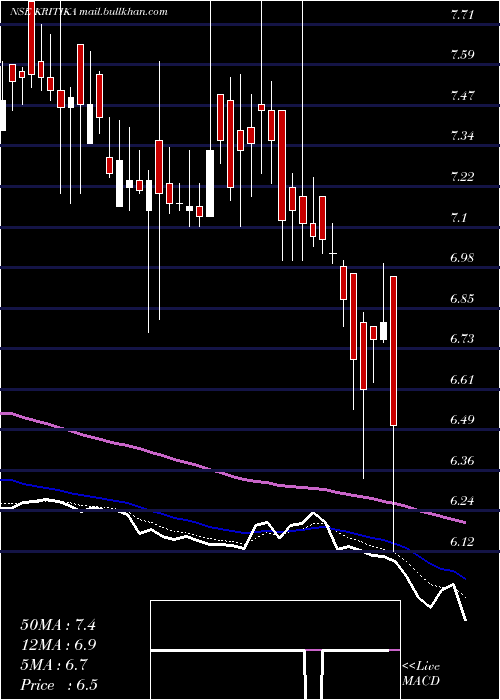The height and width of the screenshot is (700, 500).
Task: Select the 6.12 price axis label
Action: point(462,542)
